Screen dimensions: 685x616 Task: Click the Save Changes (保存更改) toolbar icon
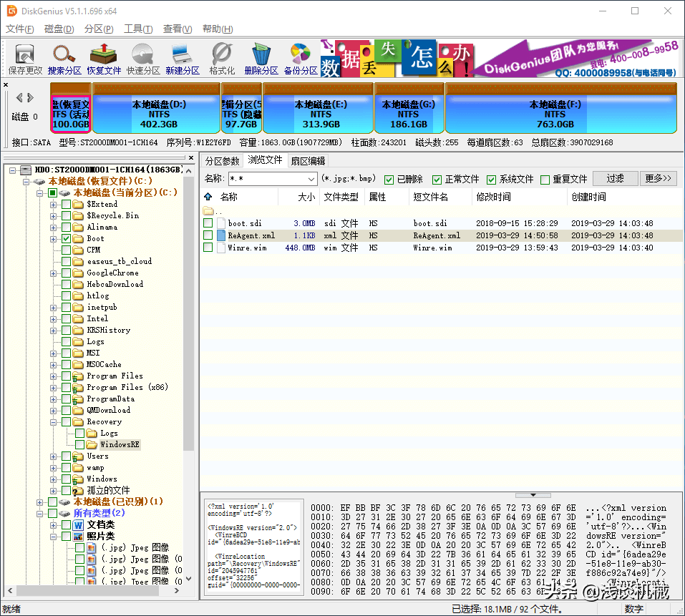coord(25,54)
